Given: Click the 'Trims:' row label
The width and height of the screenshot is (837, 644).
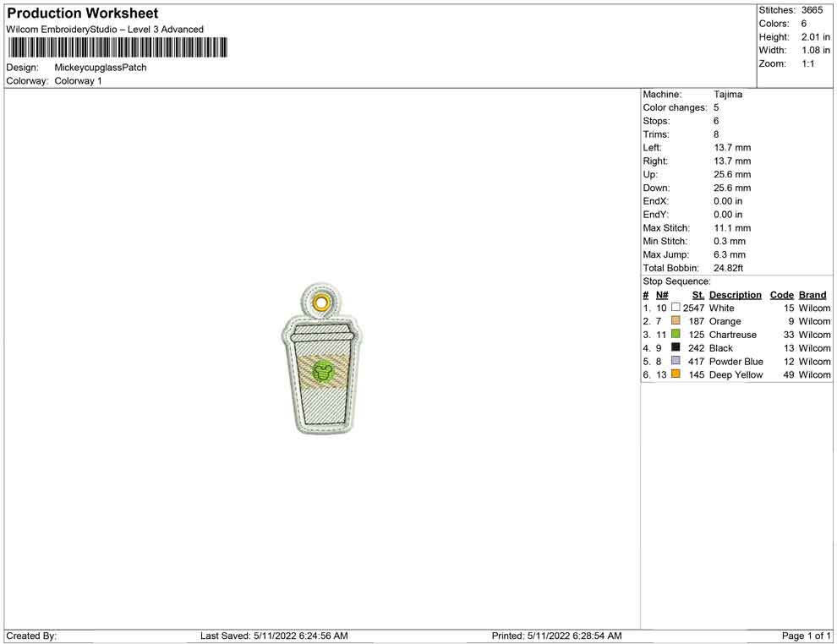Looking at the screenshot, I should [656, 134].
